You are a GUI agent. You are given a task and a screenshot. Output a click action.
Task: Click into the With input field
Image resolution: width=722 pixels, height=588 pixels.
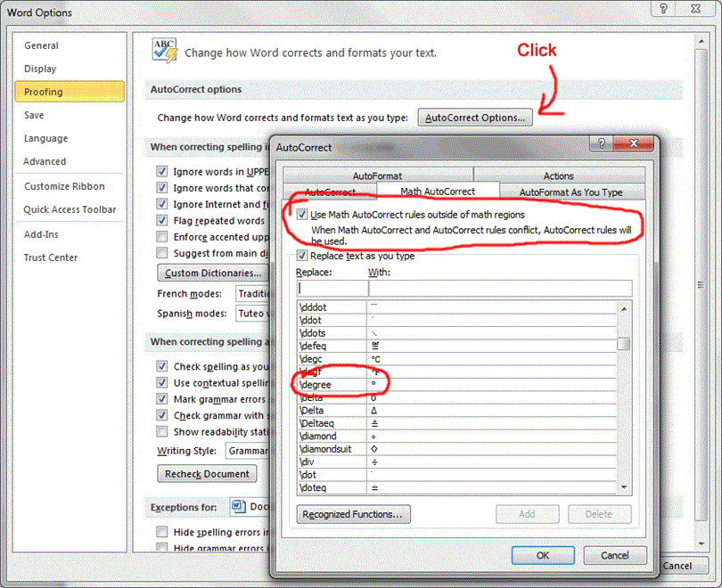[500, 288]
